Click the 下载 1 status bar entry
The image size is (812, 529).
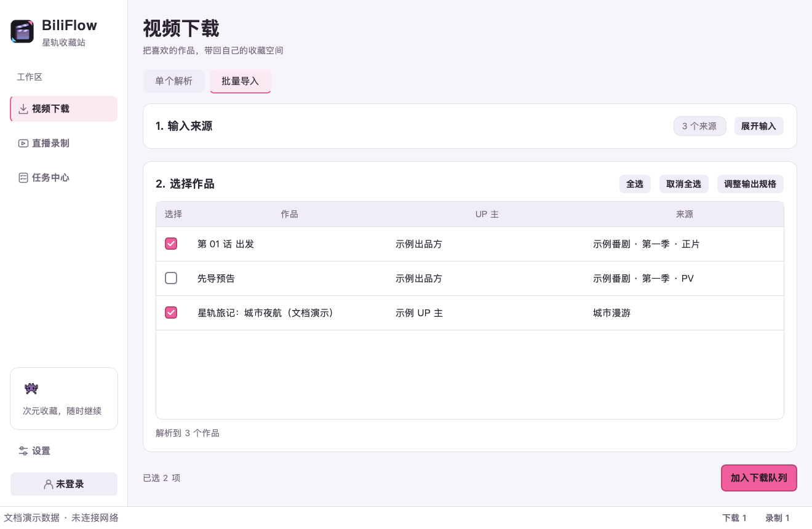pos(734,518)
